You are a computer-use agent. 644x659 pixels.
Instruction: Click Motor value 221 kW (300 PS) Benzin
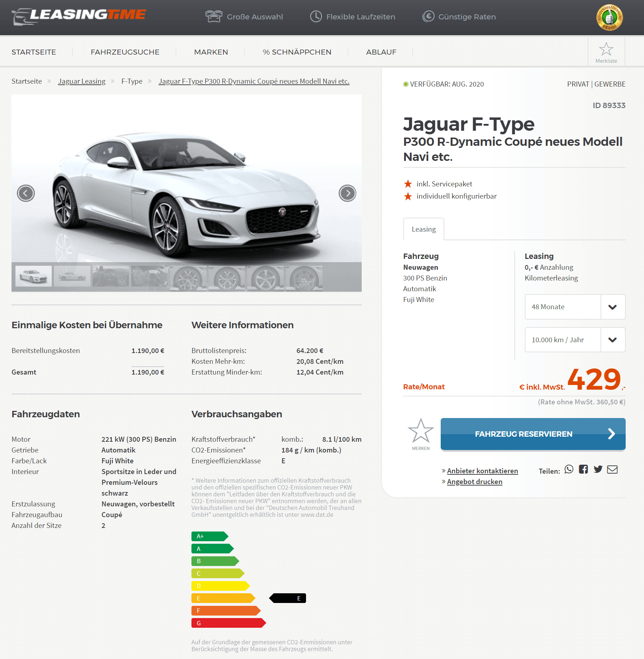pos(139,439)
